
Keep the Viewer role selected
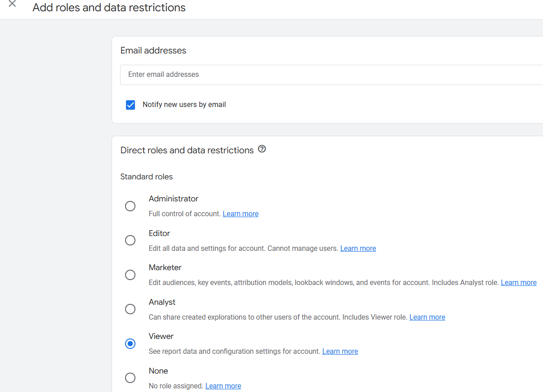click(x=130, y=343)
